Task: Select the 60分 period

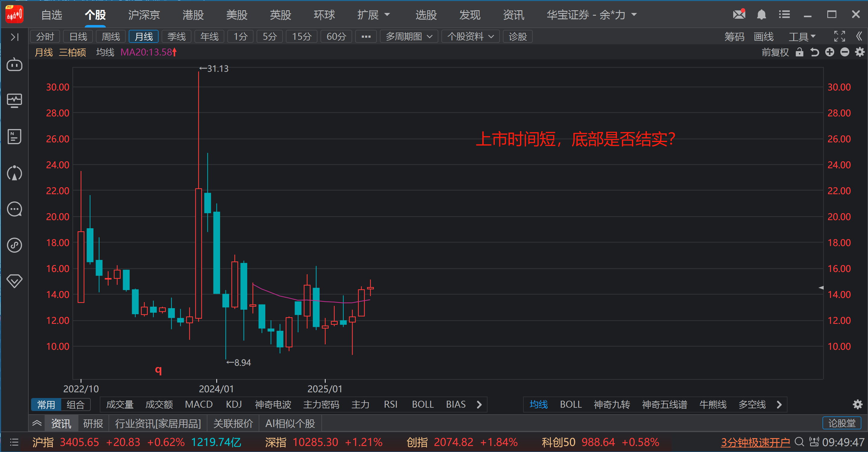Action: click(x=336, y=36)
